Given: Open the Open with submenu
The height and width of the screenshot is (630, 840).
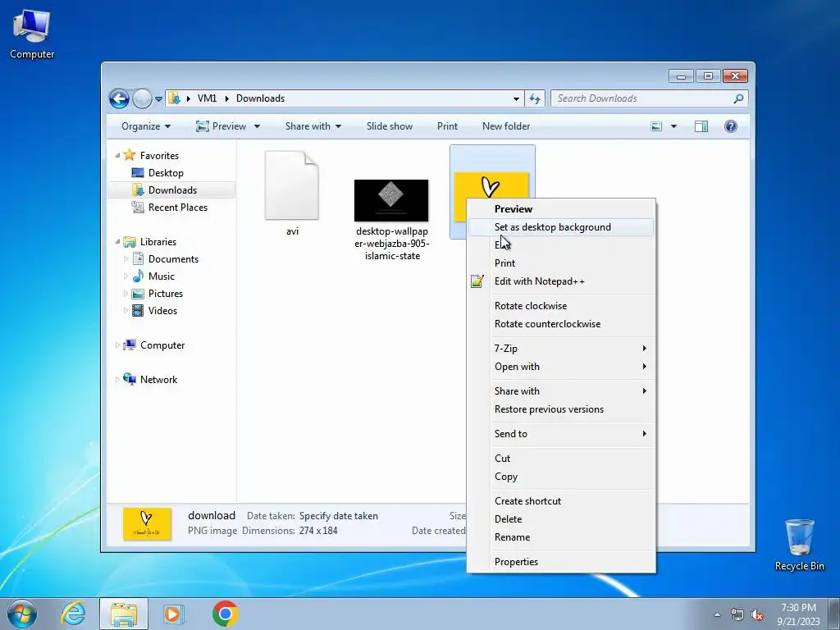Looking at the screenshot, I should [x=561, y=367].
